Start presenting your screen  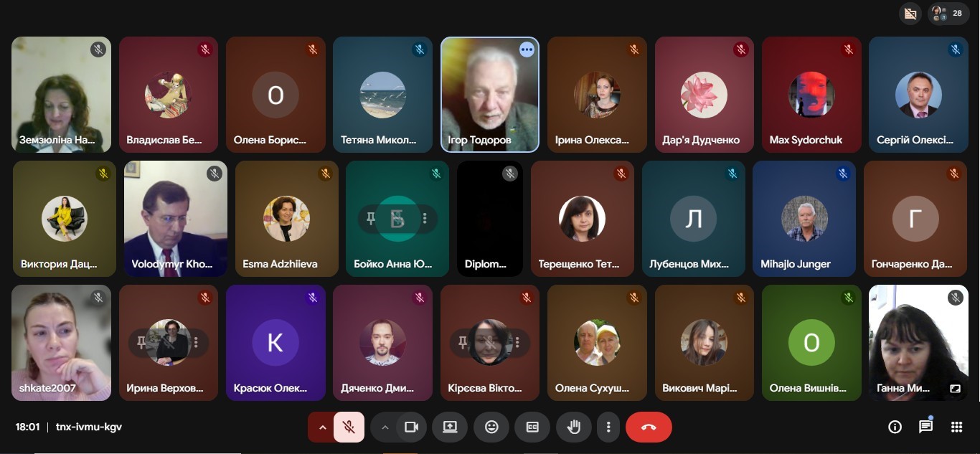pos(450,427)
